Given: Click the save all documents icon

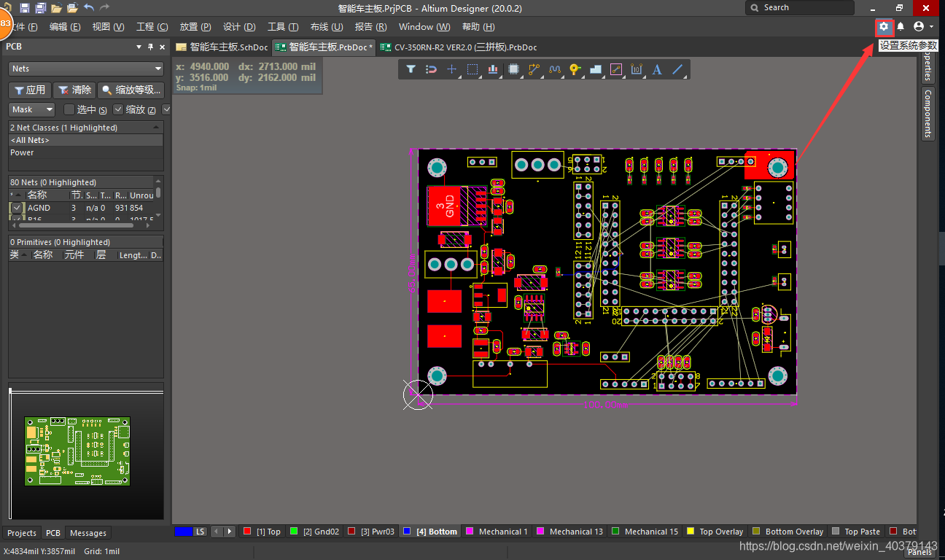Looking at the screenshot, I should [x=40, y=7].
